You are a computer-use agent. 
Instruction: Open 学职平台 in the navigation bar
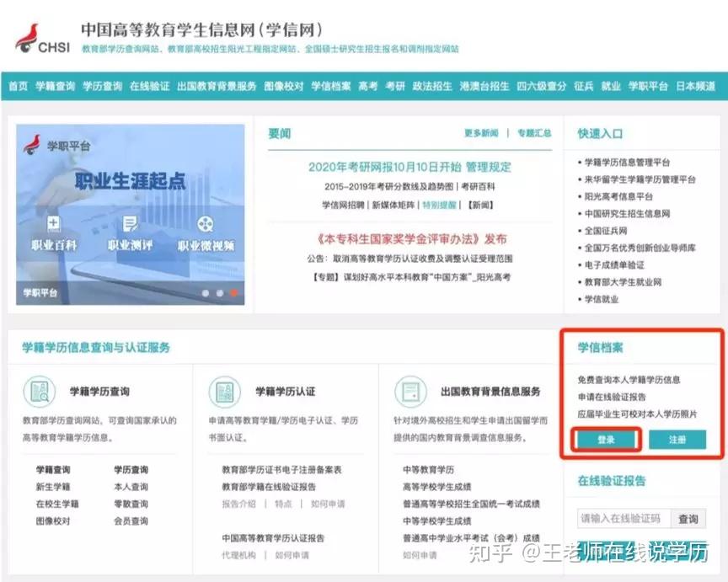click(x=648, y=86)
